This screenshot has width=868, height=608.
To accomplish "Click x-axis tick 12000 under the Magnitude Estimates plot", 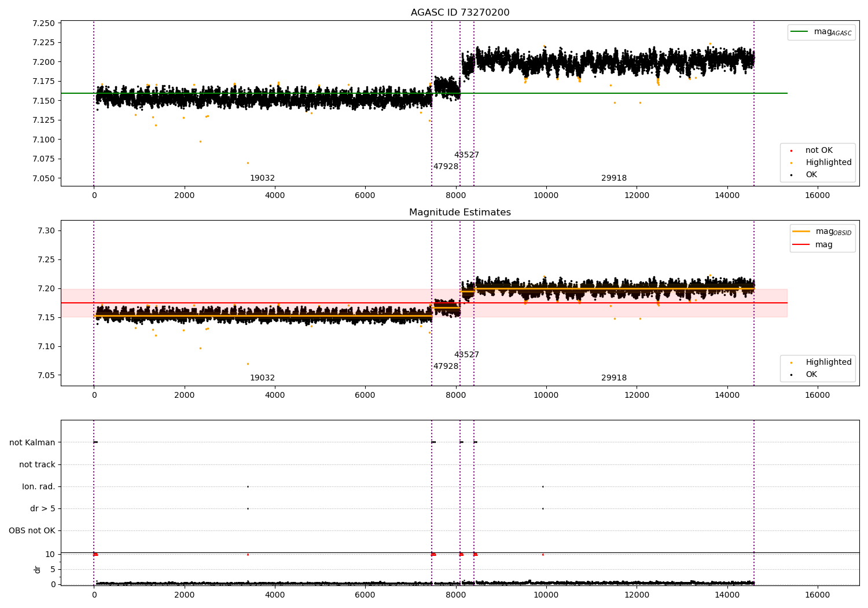I will pos(637,395).
